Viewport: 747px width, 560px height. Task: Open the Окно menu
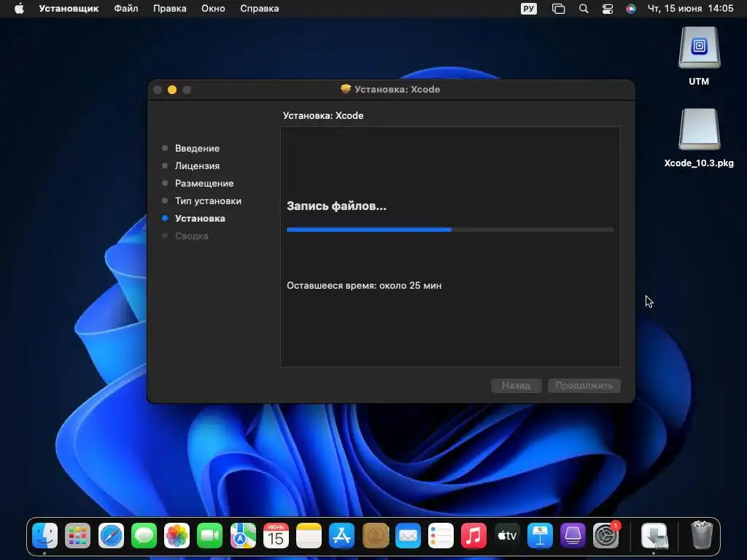(213, 9)
